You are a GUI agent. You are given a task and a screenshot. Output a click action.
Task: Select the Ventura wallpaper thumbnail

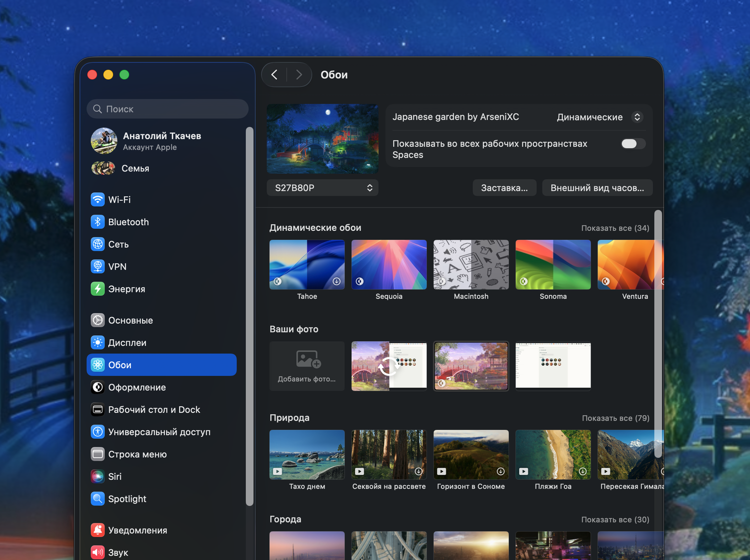(630, 265)
